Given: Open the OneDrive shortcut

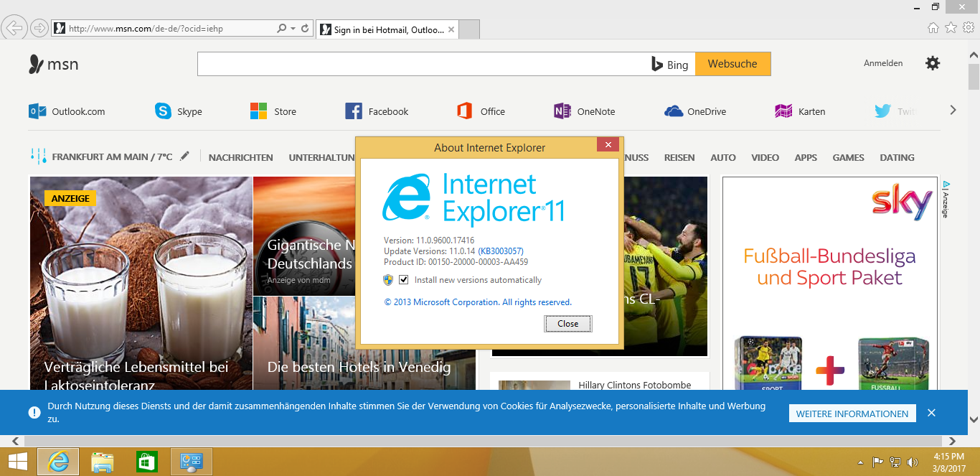Looking at the screenshot, I should point(695,111).
